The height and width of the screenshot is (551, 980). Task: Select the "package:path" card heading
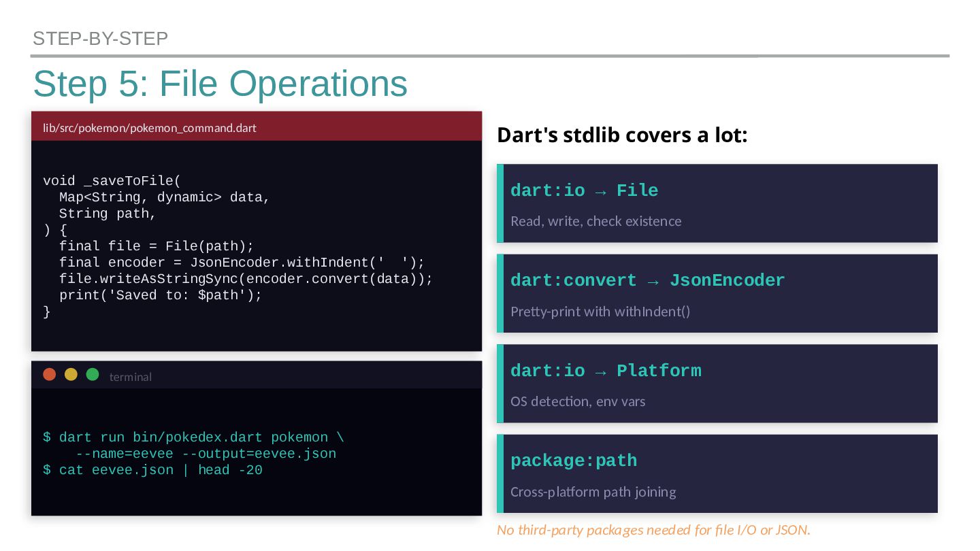pos(574,461)
